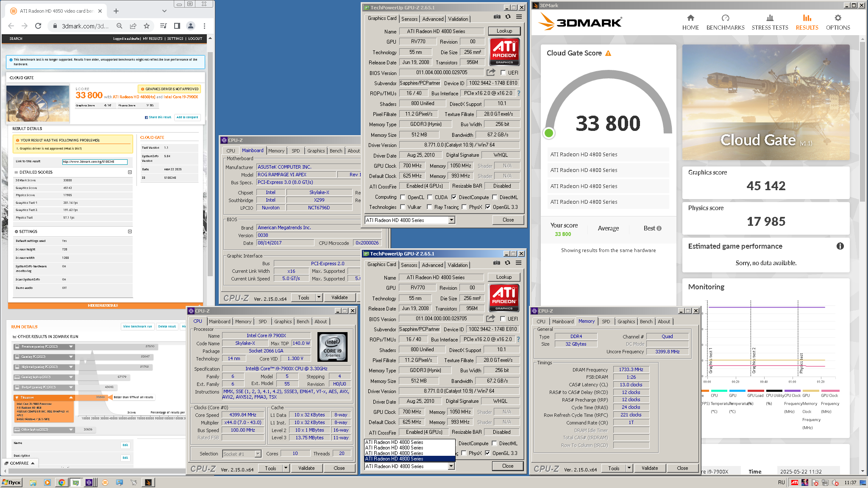Click muted volume icon in system tray
The width and height of the screenshot is (868, 488).
[x=835, y=482]
